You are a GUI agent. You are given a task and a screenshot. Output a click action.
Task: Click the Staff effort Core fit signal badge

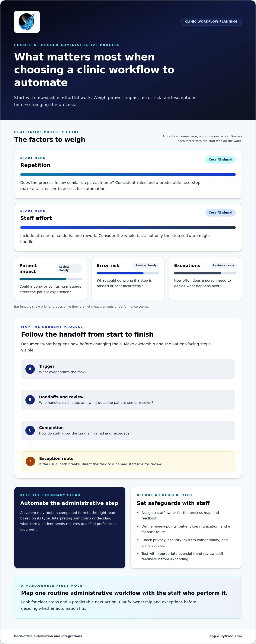[220, 212]
